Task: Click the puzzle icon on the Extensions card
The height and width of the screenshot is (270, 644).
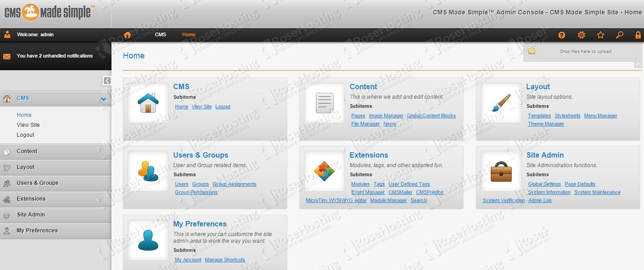Action: [x=324, y=171]
